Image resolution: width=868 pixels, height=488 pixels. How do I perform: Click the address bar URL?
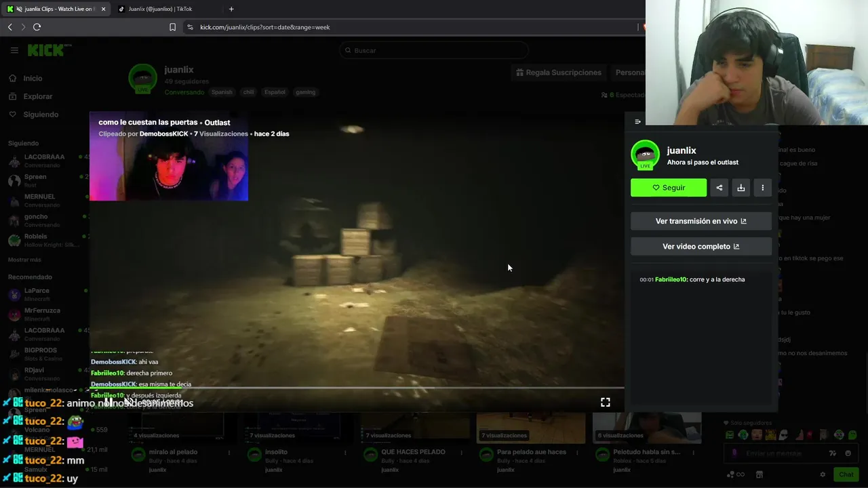pos(265,27)
